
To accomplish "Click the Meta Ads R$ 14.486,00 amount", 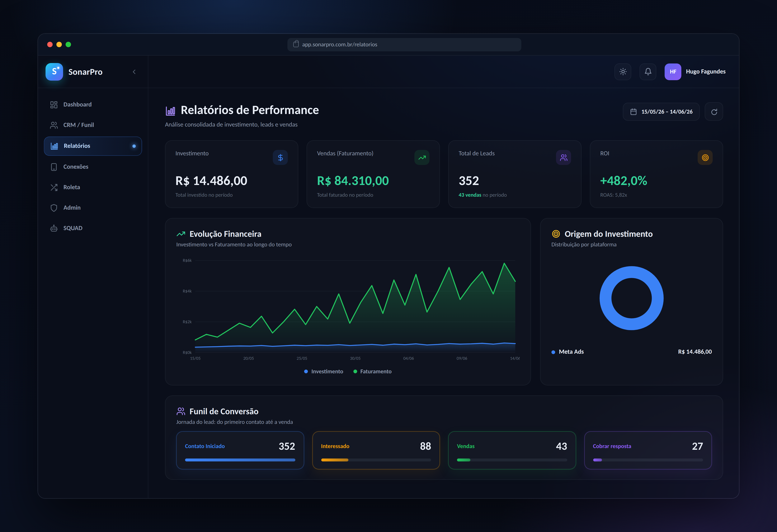I will [695, 352].
